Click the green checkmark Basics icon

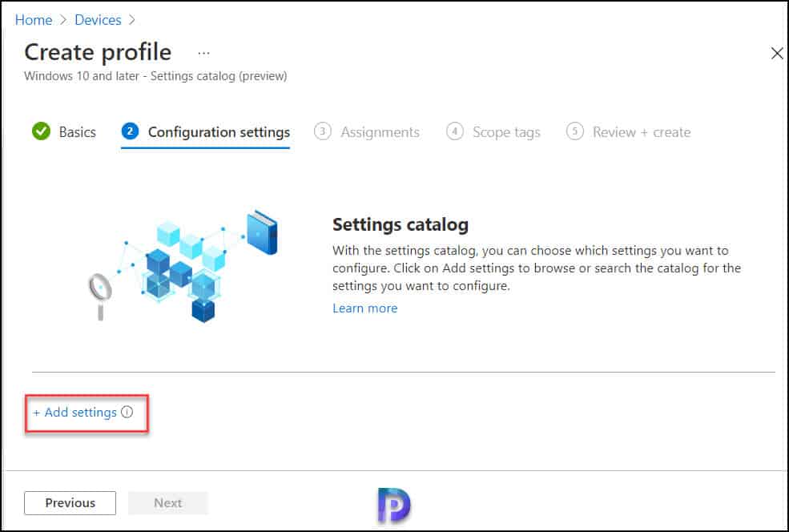(42, 131)
